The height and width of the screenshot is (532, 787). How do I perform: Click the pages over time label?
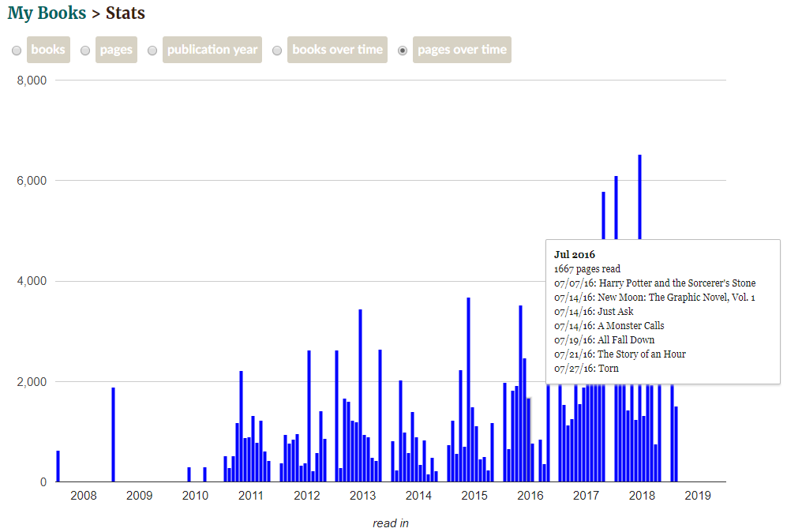click(x=463, y=50)
